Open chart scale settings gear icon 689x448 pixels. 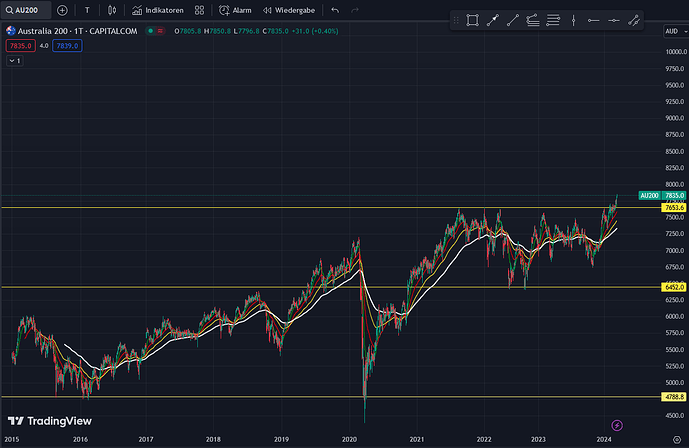pyautogui.click(x=677, y=439)
